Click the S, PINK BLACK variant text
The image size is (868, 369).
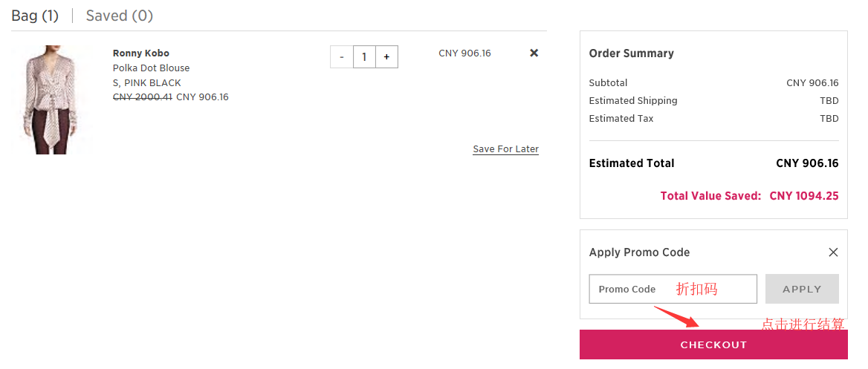[x=147, y=82]
